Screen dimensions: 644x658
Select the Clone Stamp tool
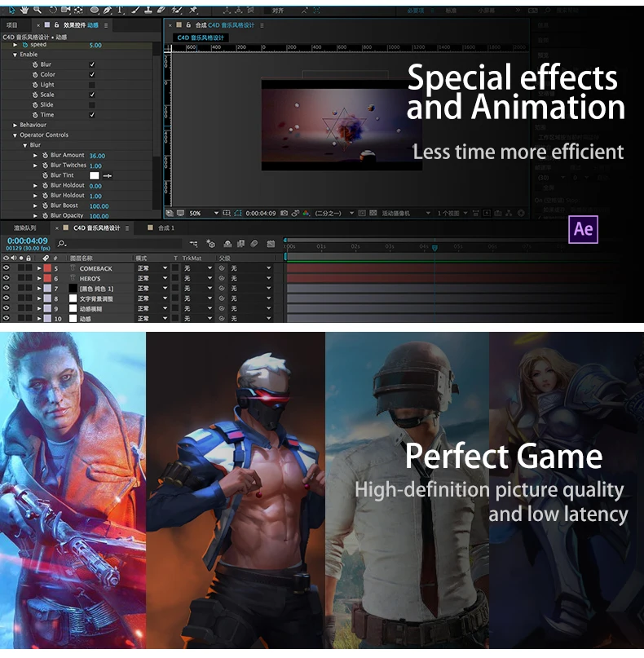[148, 10]
